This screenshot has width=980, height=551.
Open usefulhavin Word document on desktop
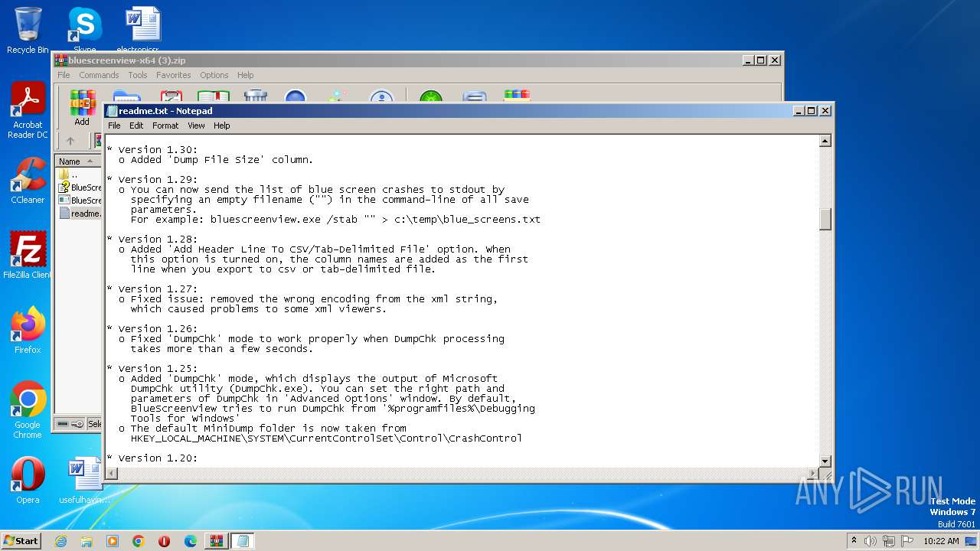(84, 481)
